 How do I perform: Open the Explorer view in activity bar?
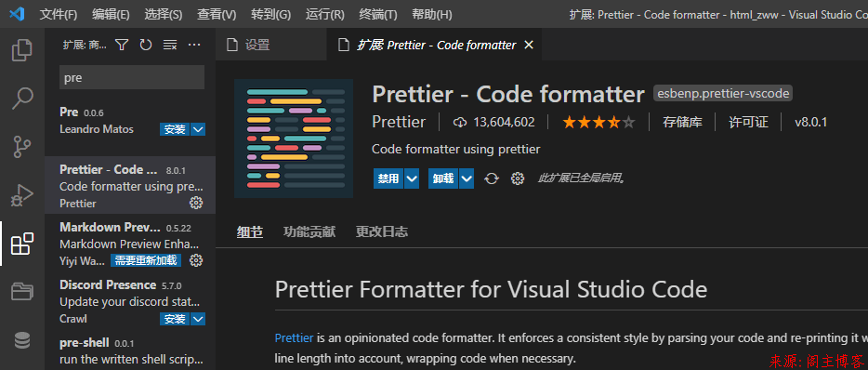coord(22,50)
